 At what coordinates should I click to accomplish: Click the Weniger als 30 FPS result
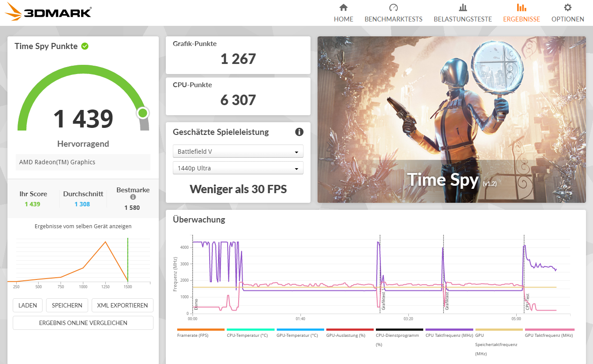click(238, 189)
